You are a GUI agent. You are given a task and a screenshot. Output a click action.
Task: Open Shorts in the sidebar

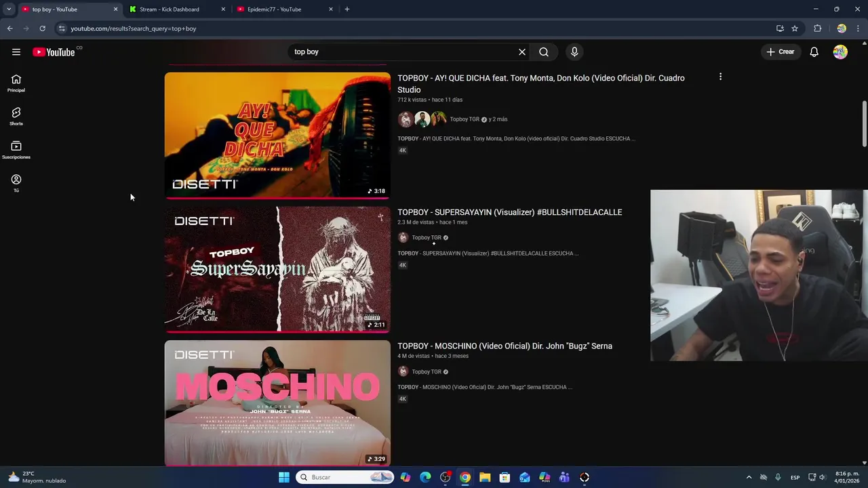pos(16,117)
